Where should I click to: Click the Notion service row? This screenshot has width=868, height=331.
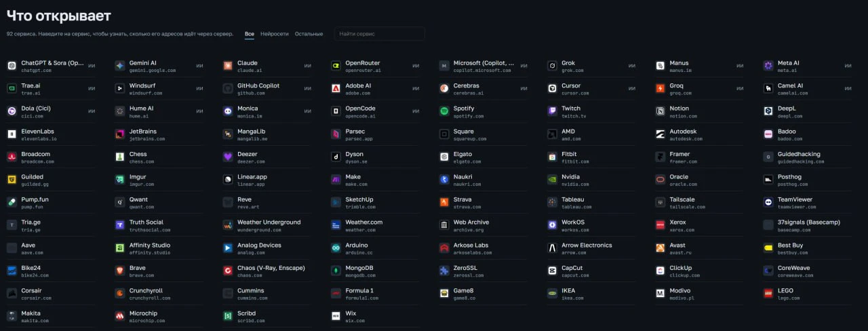pos(700,111)
